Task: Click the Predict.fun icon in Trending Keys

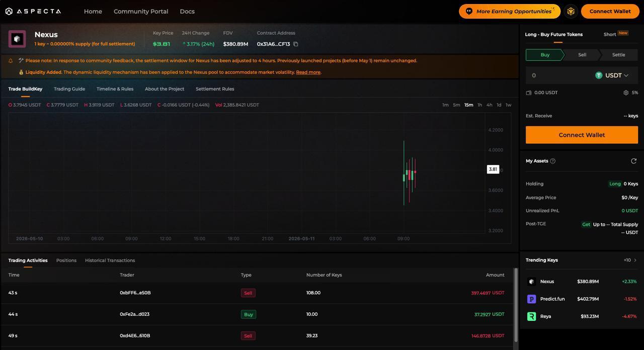Action: click(531, 299)
